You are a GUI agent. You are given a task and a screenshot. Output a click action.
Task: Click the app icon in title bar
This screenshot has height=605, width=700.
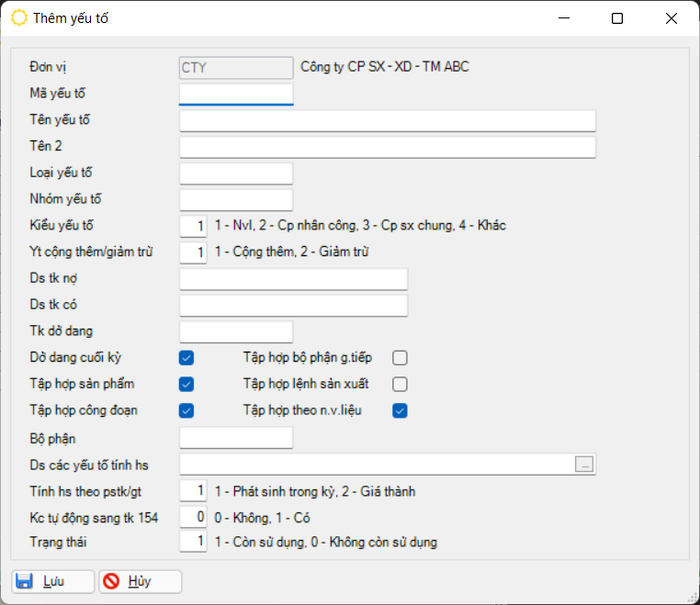[18, 18]
